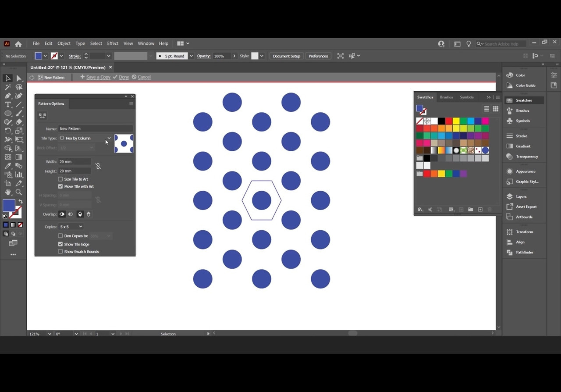The width and height of the screenshot is (561, 392).
Task: Uncheck Move Tile with Art
Action: 60,186
